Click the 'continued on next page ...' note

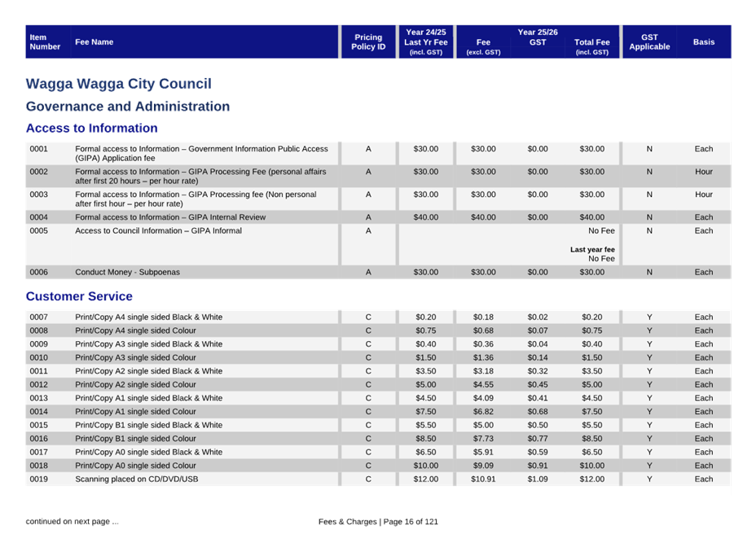click(x=72, y=522)
